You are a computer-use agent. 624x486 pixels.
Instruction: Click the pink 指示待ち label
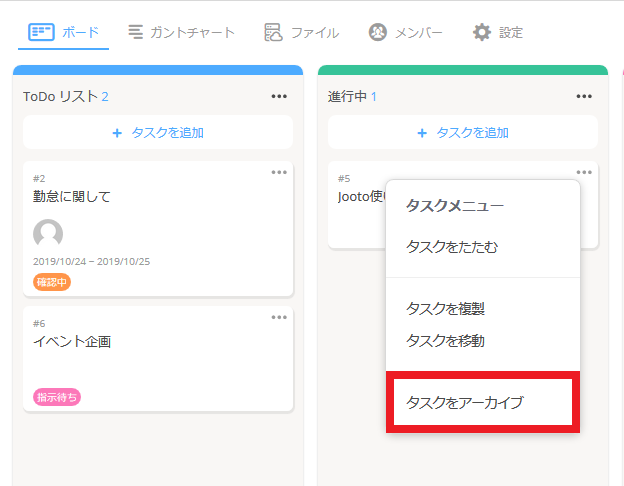pos(57,397)
